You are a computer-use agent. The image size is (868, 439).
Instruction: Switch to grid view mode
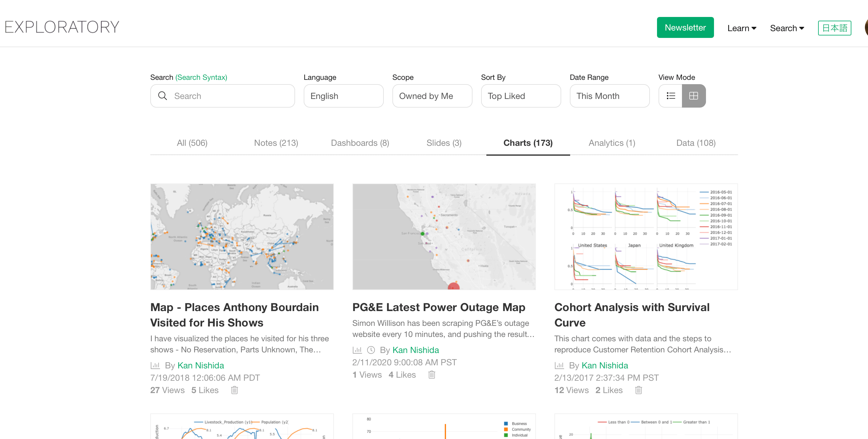[693, 96]
